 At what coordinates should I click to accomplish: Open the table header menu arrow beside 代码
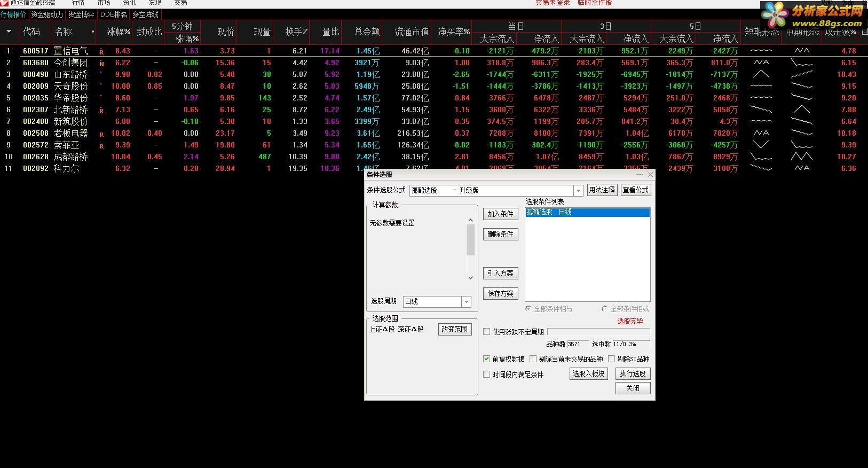(9, 32)
